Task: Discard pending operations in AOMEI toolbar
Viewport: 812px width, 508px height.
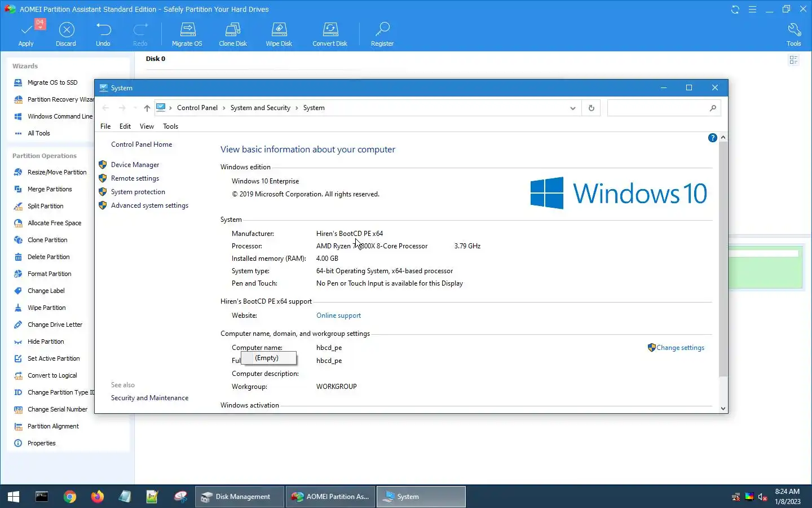Action: click(66, 34)
